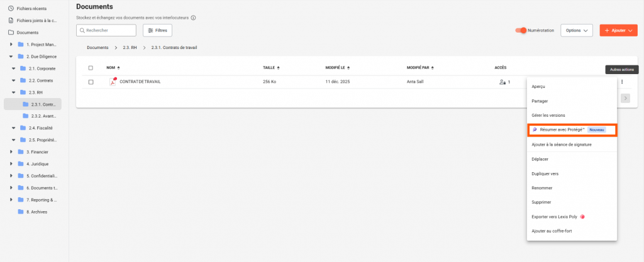Collapse the 2. Due Diligence folder
Image resolution: width=644 pixels, height=262 pixels.
pyautogui.click(x=11, y=57)
